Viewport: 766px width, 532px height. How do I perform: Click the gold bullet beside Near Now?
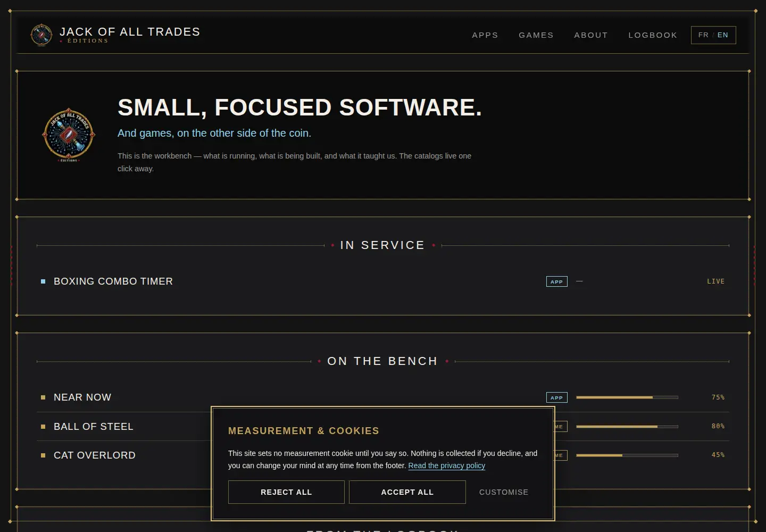pos(43,397)
